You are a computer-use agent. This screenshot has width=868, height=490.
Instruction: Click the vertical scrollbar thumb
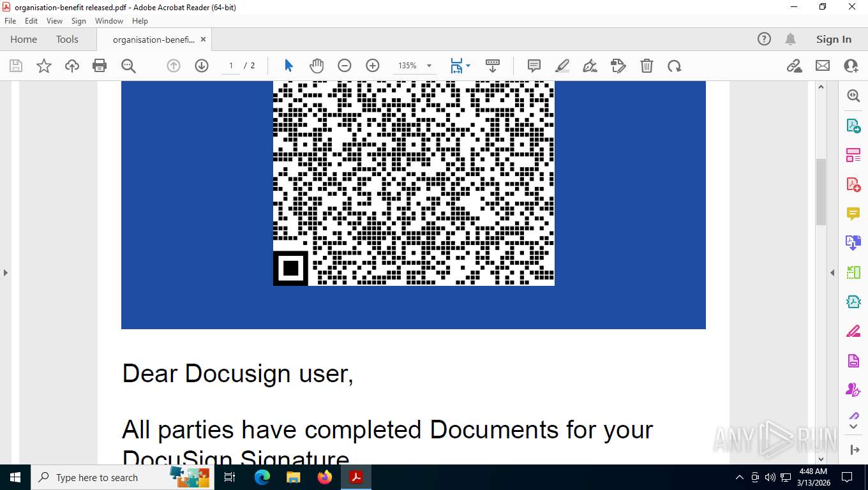[821, 191]
